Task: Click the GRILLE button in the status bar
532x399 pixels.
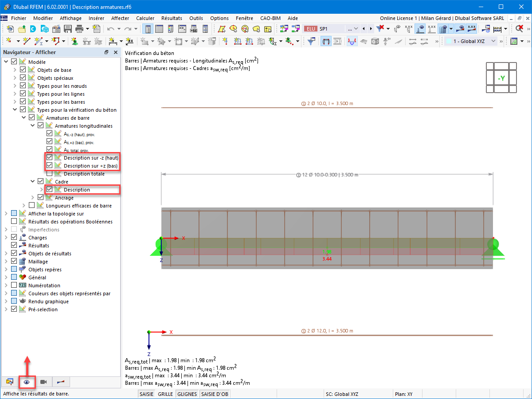Action: pyautogui.click(x=165, y=394)
